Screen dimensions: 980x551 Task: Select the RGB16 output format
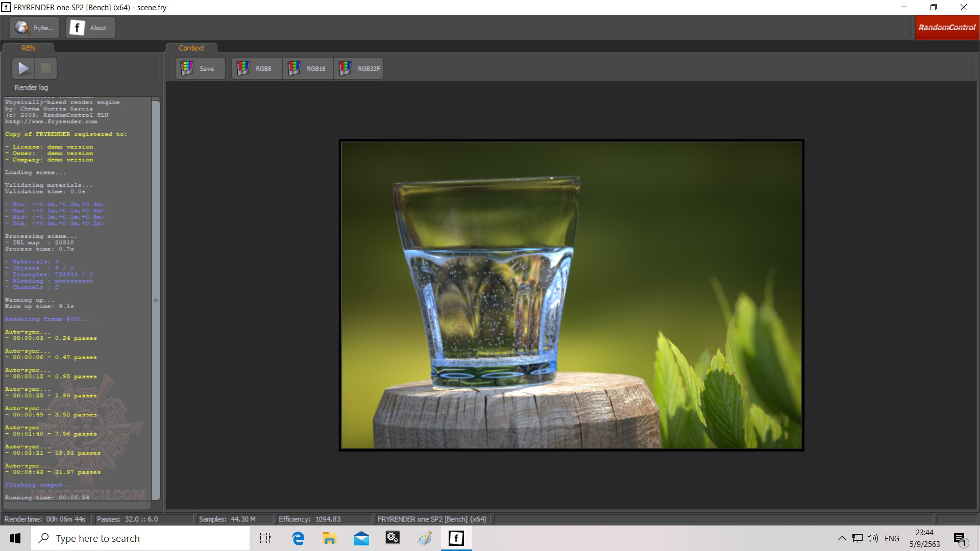pos(307,68)
